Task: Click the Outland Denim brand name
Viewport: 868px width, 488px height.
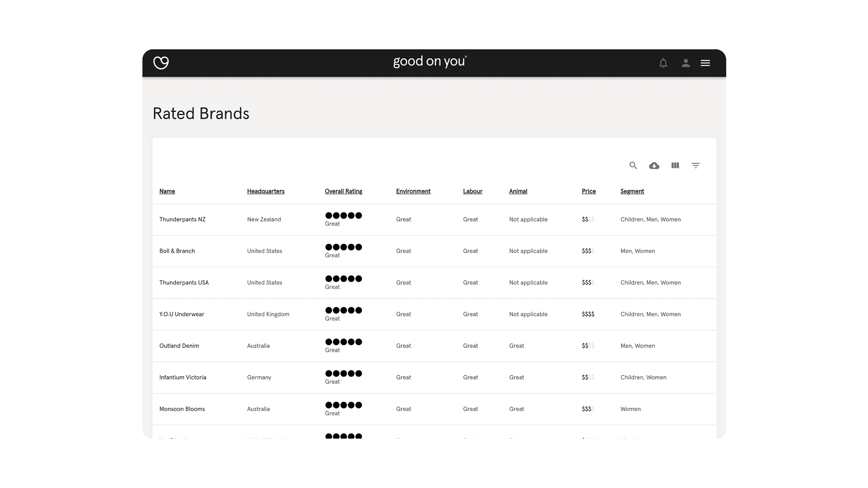Action: [x=179, y=346]
